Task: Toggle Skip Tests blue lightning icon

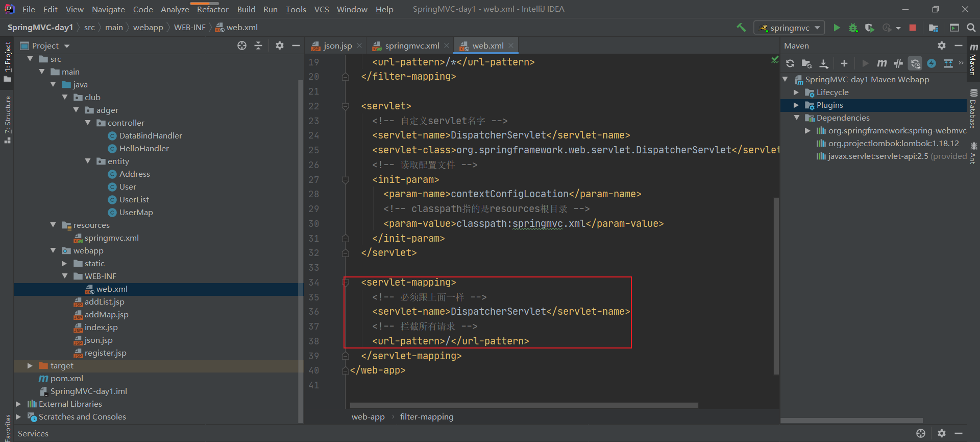Action: click(932, 63)
